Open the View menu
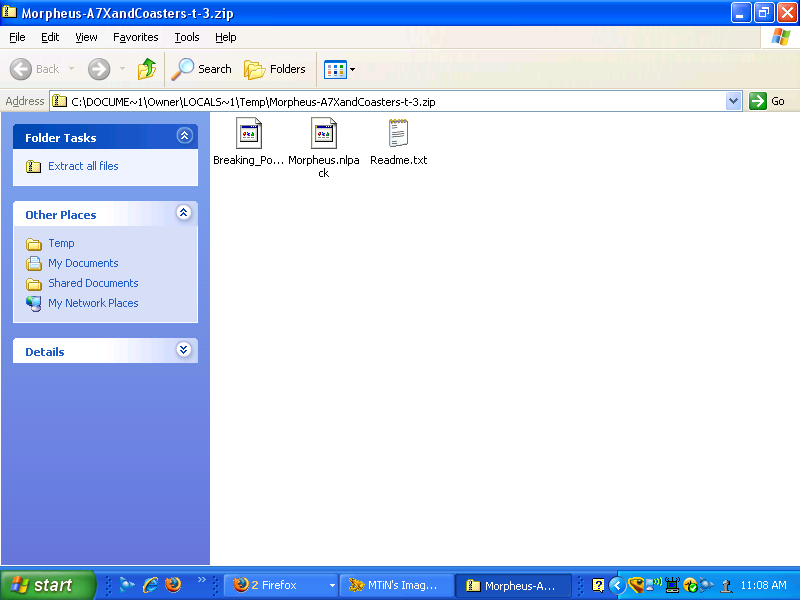 pyautogui.click(x=86, y=37)
